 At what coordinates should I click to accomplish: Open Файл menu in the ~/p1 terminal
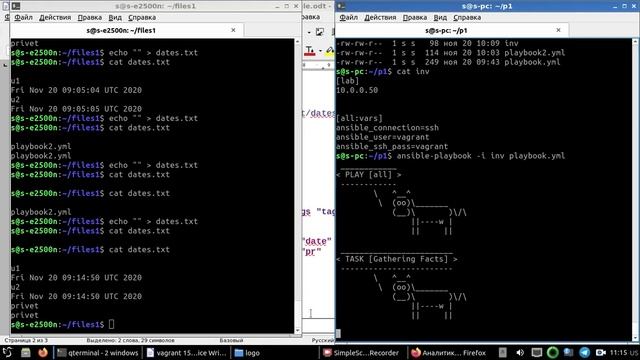pyautogui.click(x=349, y=18)
